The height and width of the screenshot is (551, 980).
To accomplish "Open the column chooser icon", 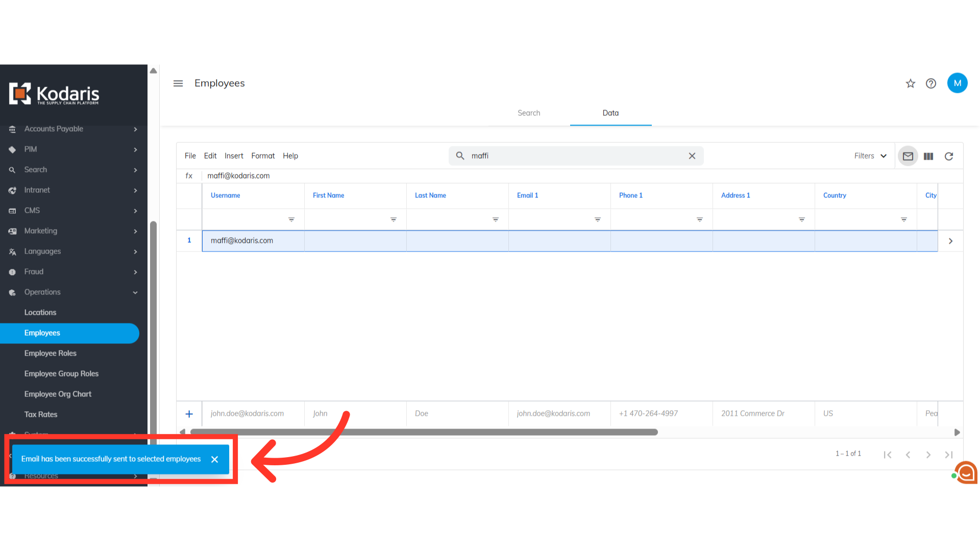I will pyautogui.click(x=928, y=156).
